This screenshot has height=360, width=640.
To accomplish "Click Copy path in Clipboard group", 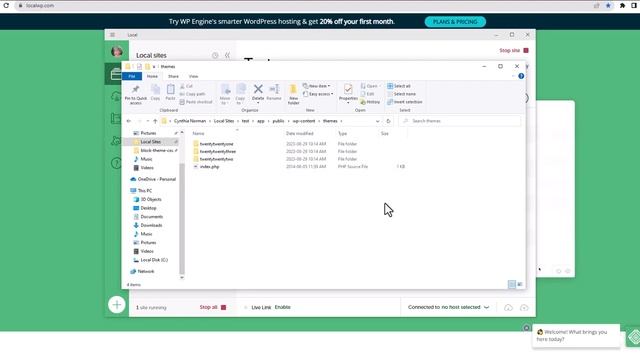I will coord(192,94).
